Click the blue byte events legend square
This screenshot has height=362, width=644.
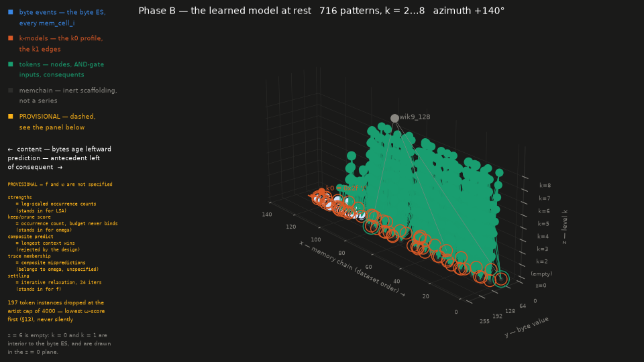[11, 12]
